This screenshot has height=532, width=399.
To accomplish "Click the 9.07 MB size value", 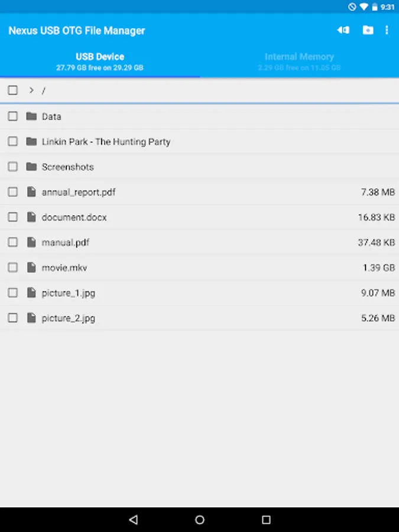I will pos(378,293).
